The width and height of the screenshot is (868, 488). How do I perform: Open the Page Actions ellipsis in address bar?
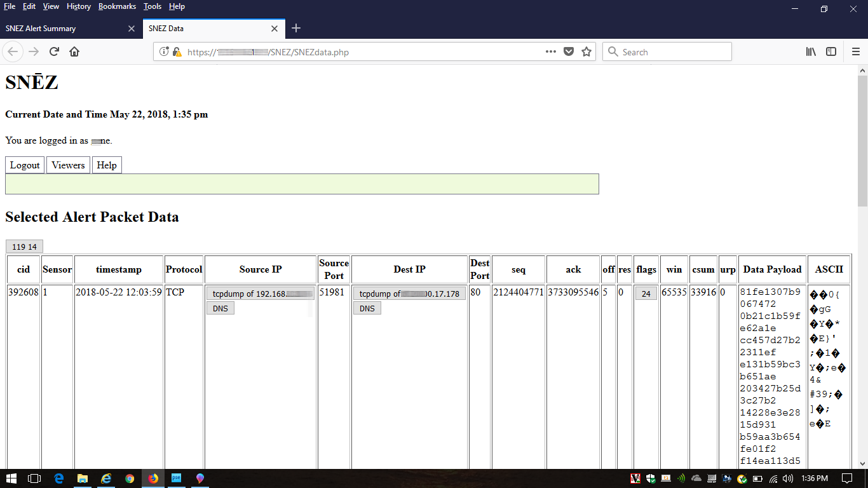[x=550, y=51]
